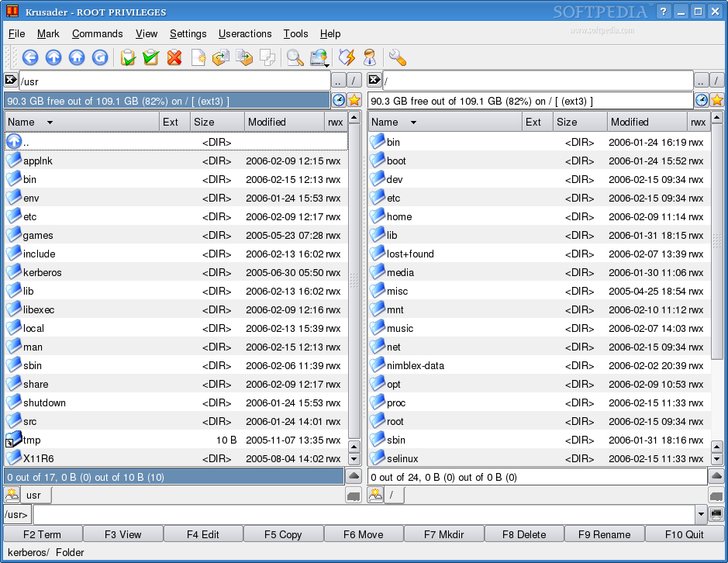728x563 pixels.
Task: Select the kerberos folder in left panel
Action: point(42,272)
